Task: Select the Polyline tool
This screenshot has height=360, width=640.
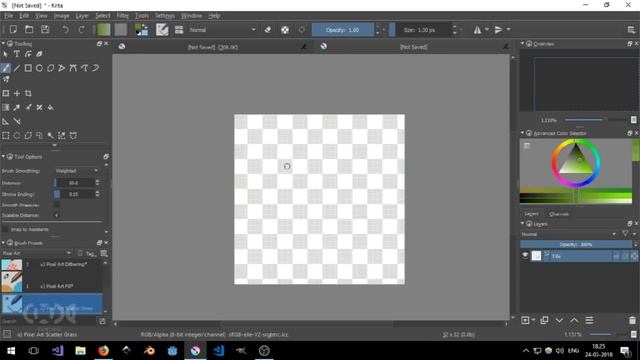Action: pyautogui.click(x=62, y=68)
